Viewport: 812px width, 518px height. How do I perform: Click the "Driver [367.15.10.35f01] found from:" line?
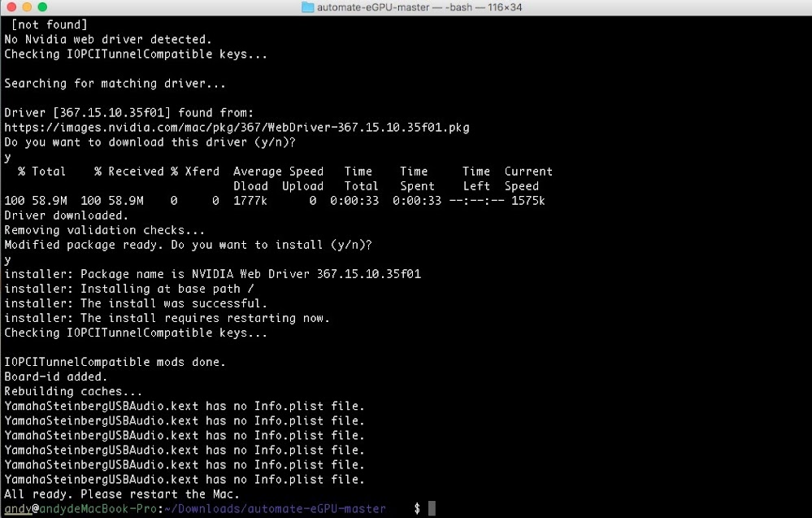coord(129,113)
